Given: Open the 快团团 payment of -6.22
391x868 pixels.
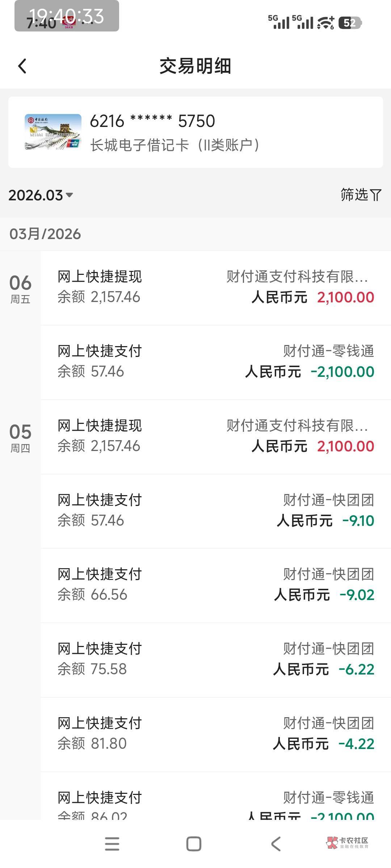Looking at the screenshot, I should [216, 659].
